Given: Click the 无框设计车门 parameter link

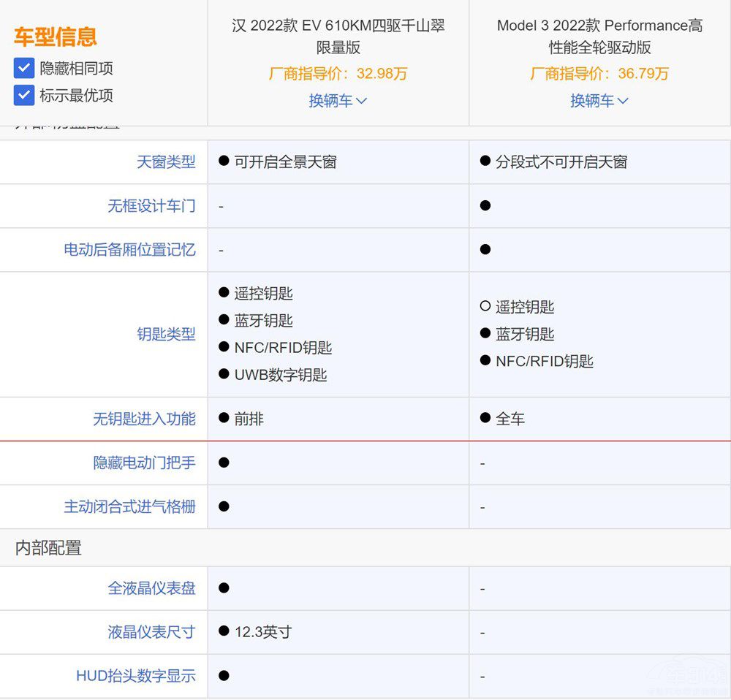Looking at the screenshot, I should point(151,206).
